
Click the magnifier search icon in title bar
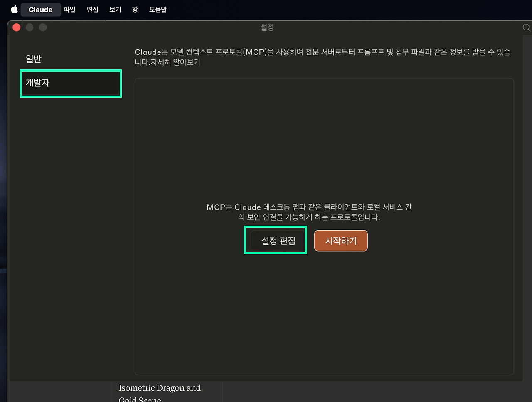click(526, 27)
